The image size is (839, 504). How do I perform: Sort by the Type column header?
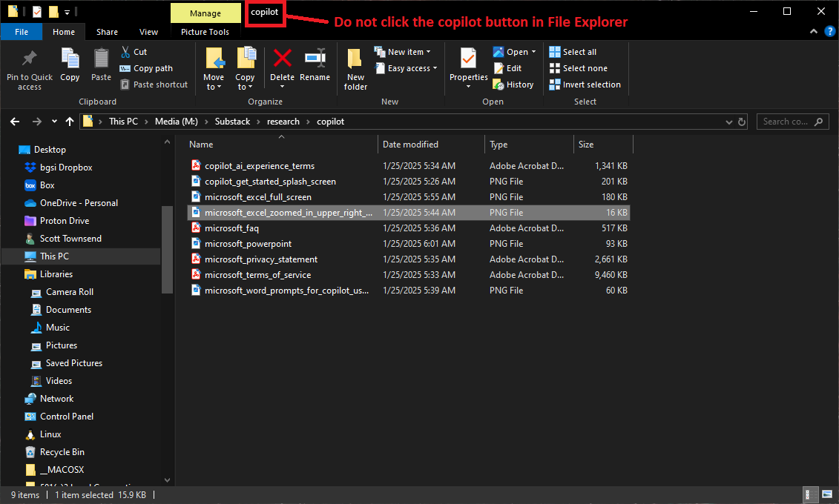[x=529, y=145]
